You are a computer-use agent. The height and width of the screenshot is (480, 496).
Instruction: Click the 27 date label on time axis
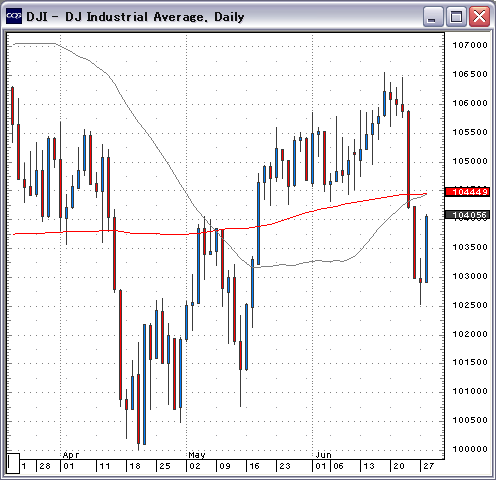pos(429,466)
